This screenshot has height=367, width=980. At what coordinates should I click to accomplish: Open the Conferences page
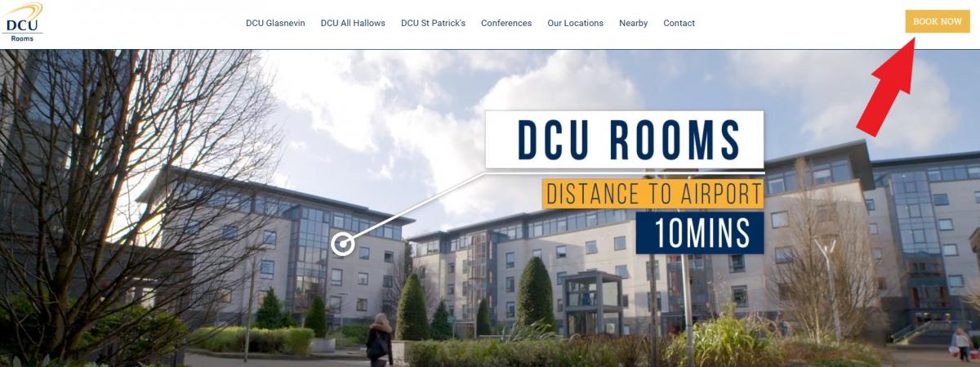coord(506,23)
